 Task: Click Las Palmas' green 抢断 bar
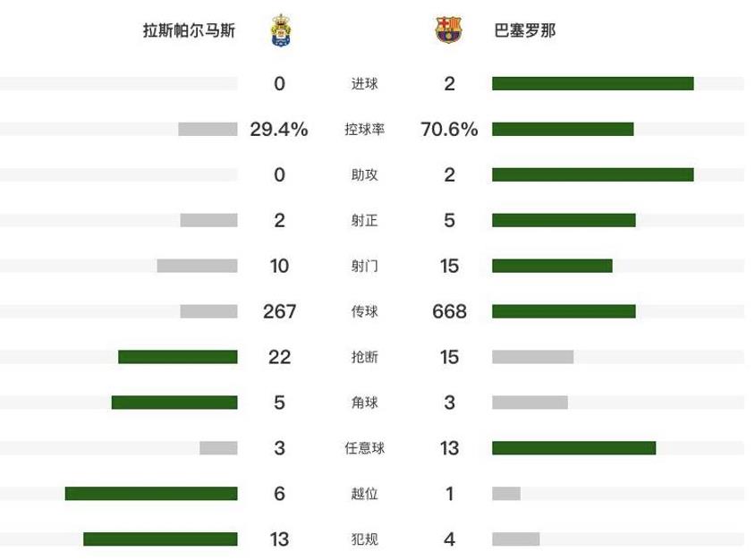point(178,357)
